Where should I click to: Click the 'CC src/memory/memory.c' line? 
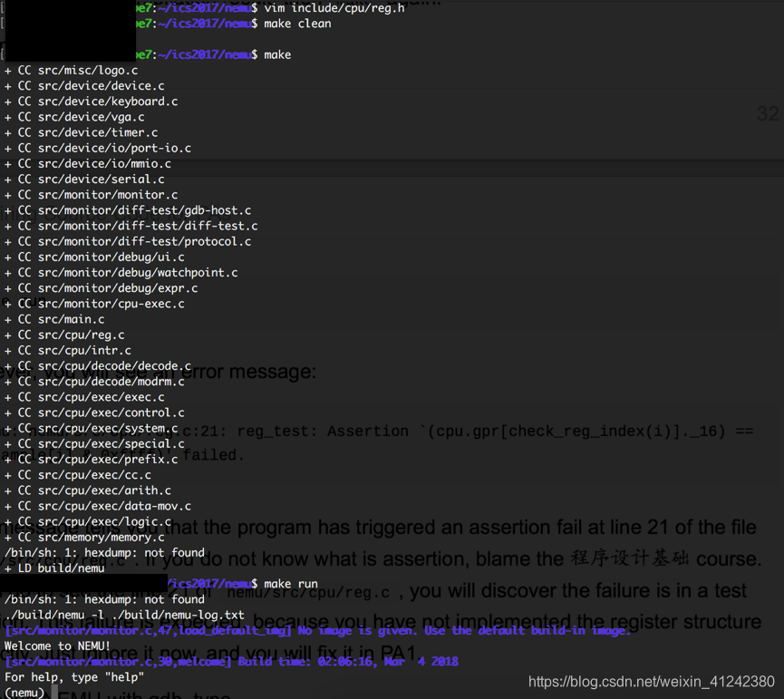pyautogui.click(x=84, y=537)
